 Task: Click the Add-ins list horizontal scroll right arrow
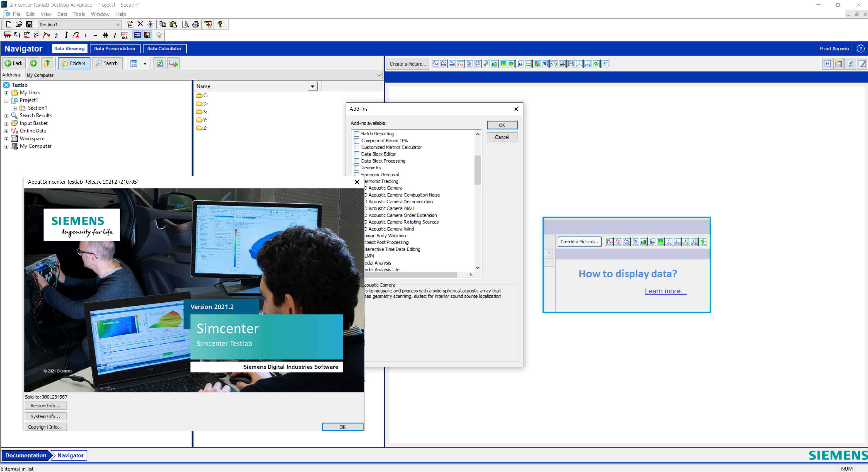(471, 275)
